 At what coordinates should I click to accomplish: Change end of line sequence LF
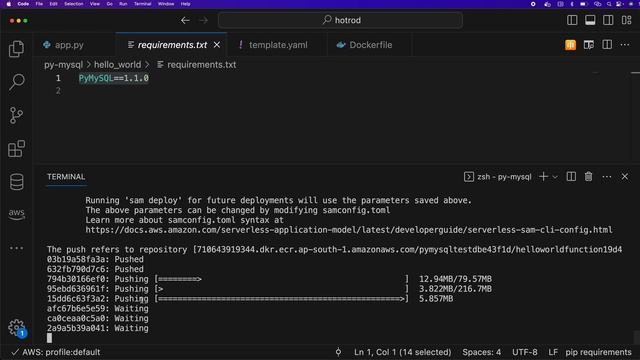(x=553, y=352)
